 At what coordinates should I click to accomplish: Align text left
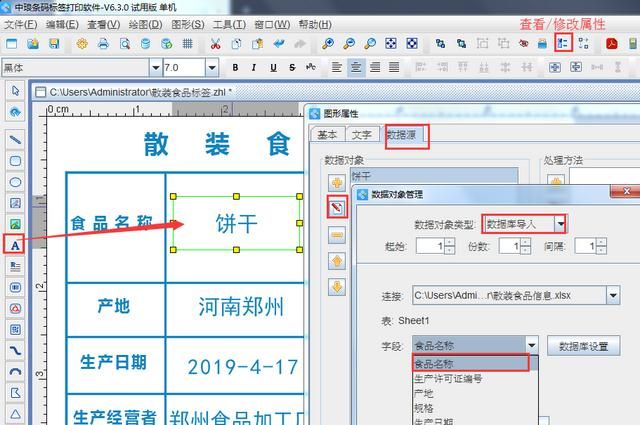pyautogui.click(x=336, y=67)
